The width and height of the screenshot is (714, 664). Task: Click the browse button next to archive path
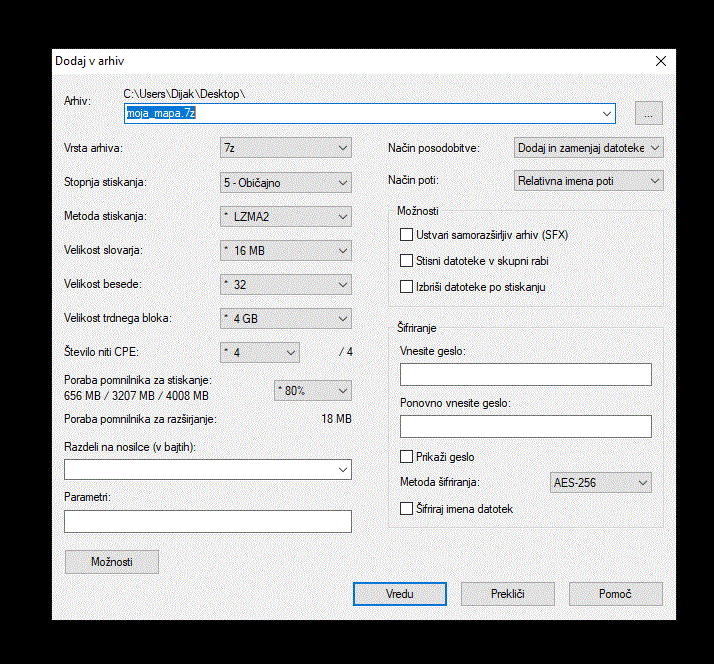tap(648, 113)
